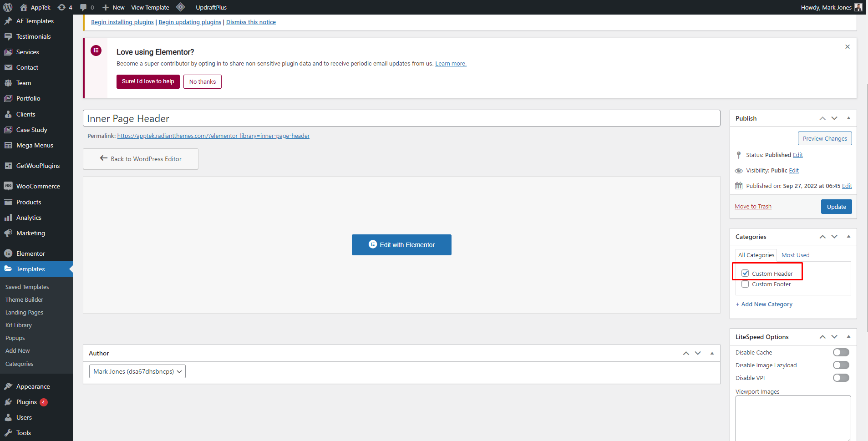Open Analytics in the sidebar
The image size is (868, 441).
pyautogui.click(x=29, y=218)
